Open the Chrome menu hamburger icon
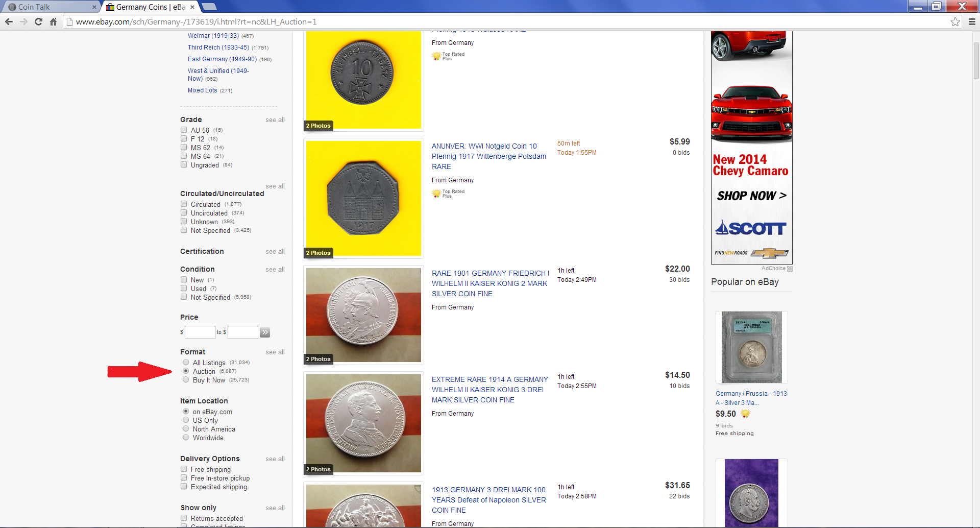Image resolution: width=980 pixels, height=528 pixels. tap(972, 21)
